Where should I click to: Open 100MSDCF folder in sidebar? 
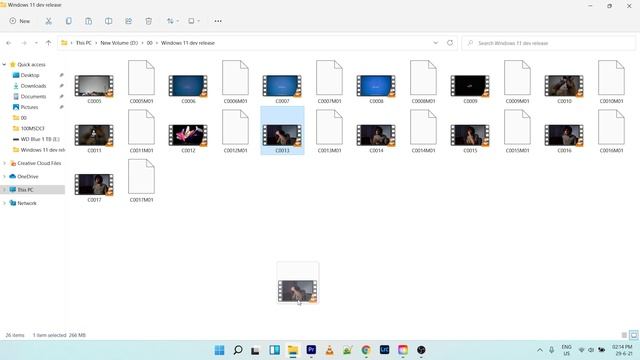coord(32,128)
